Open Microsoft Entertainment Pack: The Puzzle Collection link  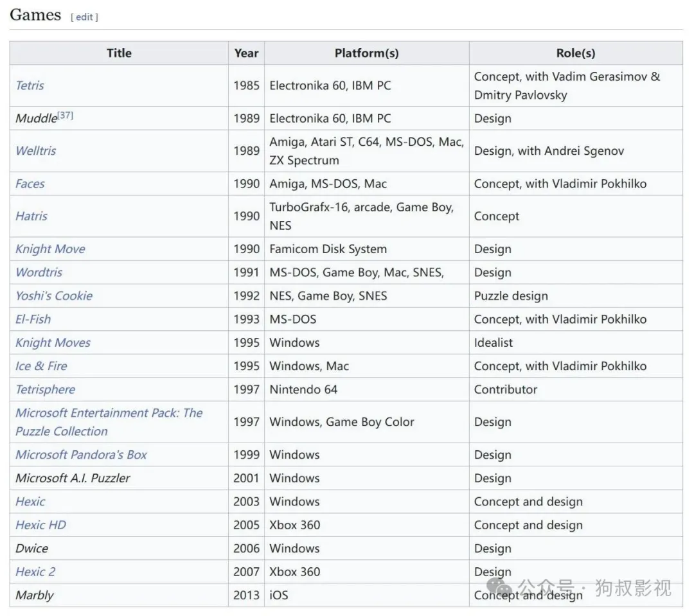pos(109,422)
